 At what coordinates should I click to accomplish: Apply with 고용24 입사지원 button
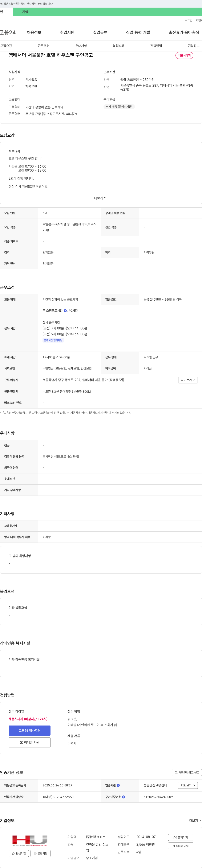[x=30, y=731]
